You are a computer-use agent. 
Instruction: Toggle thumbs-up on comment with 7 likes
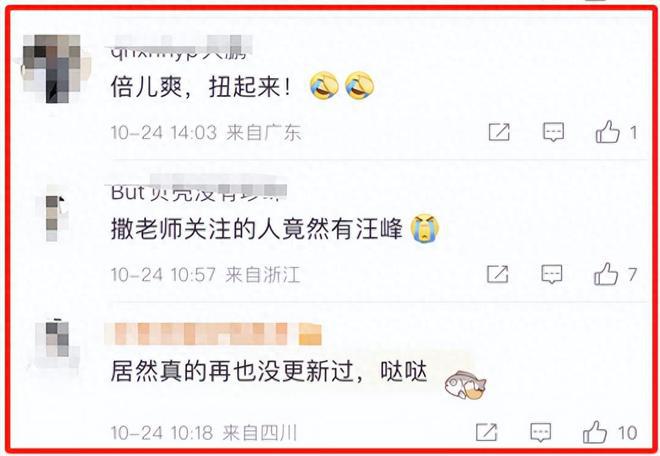pos(606,274)
